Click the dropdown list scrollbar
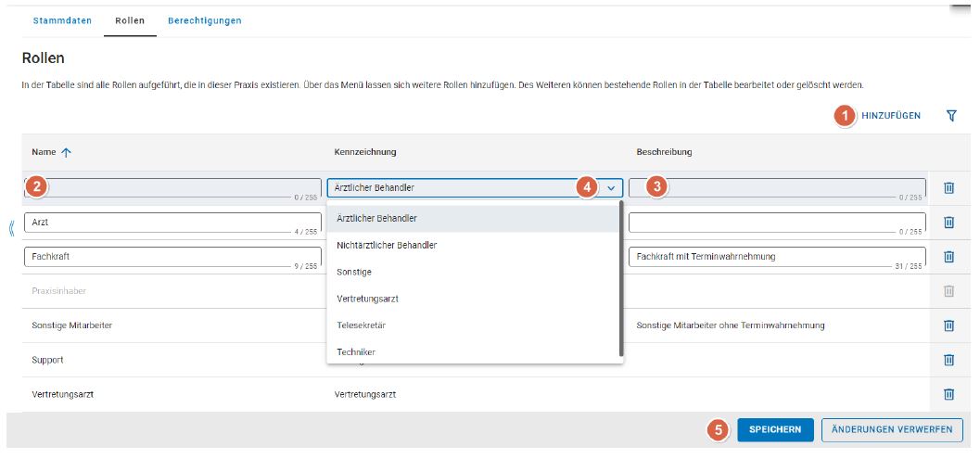 [620, 278]
